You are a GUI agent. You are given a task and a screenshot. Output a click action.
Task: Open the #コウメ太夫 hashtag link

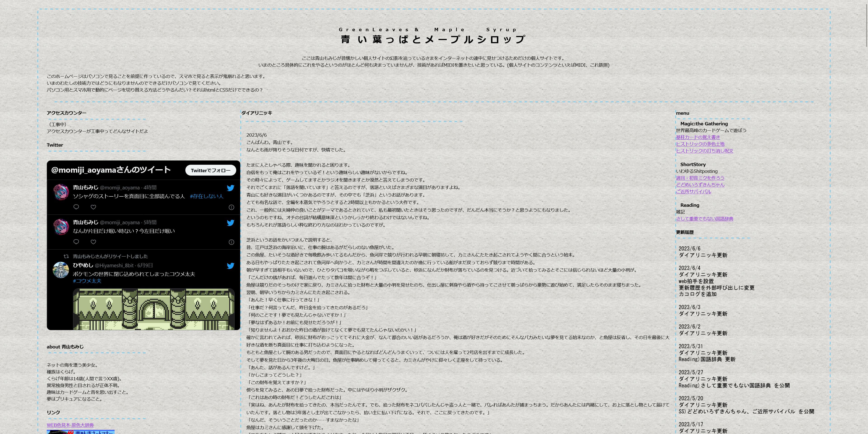pos(87,281)
